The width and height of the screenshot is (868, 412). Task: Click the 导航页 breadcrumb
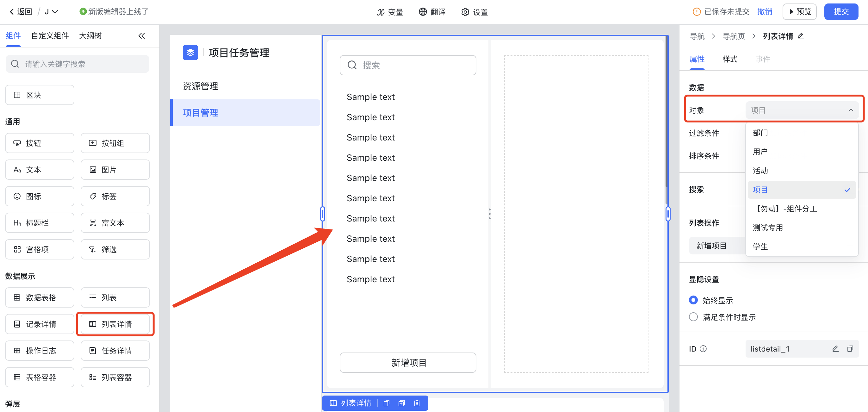(734, 36)
